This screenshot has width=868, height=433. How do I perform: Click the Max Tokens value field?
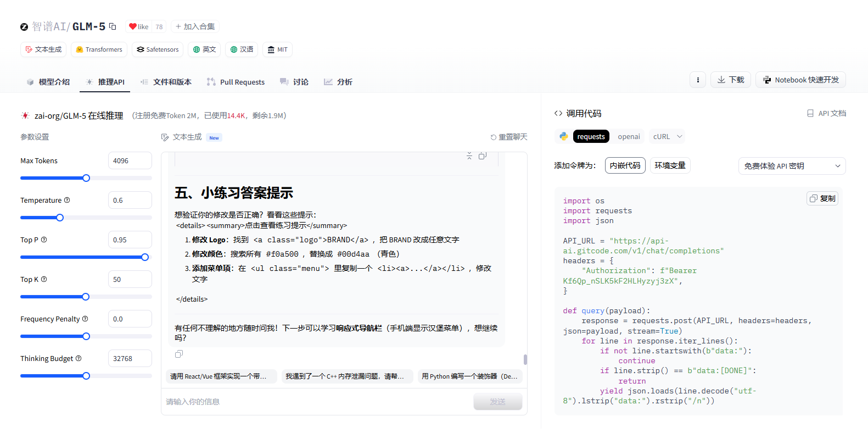tap(130, 160)
